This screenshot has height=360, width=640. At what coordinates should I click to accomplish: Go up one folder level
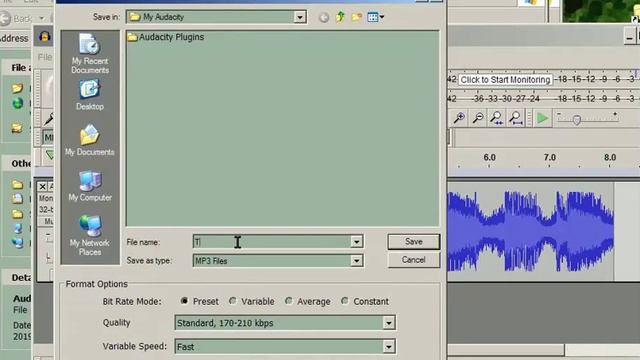coord(340,17)
